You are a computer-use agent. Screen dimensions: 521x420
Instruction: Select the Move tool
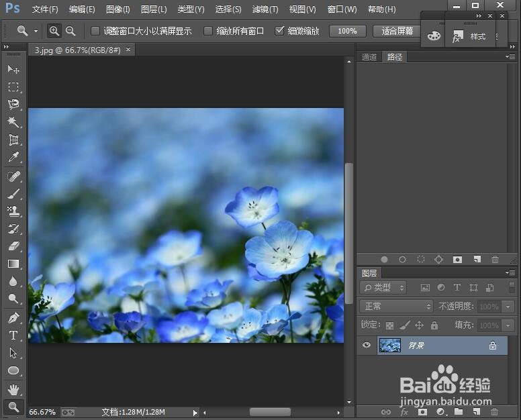pos(13,69)
